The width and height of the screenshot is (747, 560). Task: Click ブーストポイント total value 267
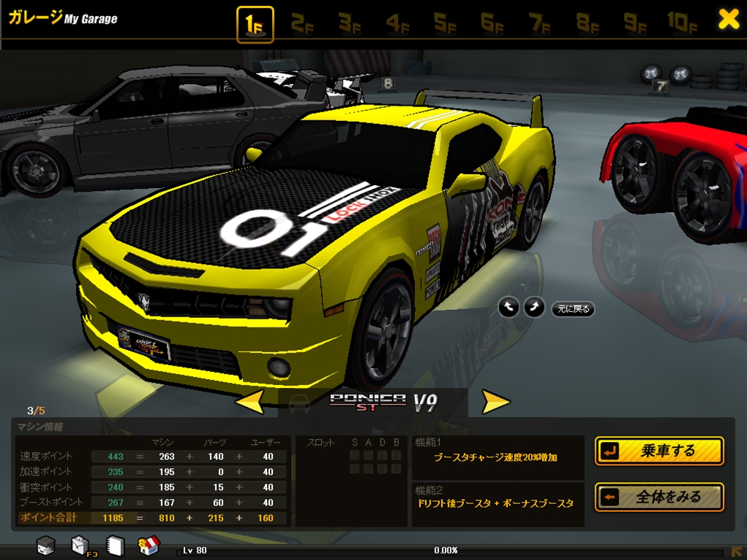tap(115, 502)
